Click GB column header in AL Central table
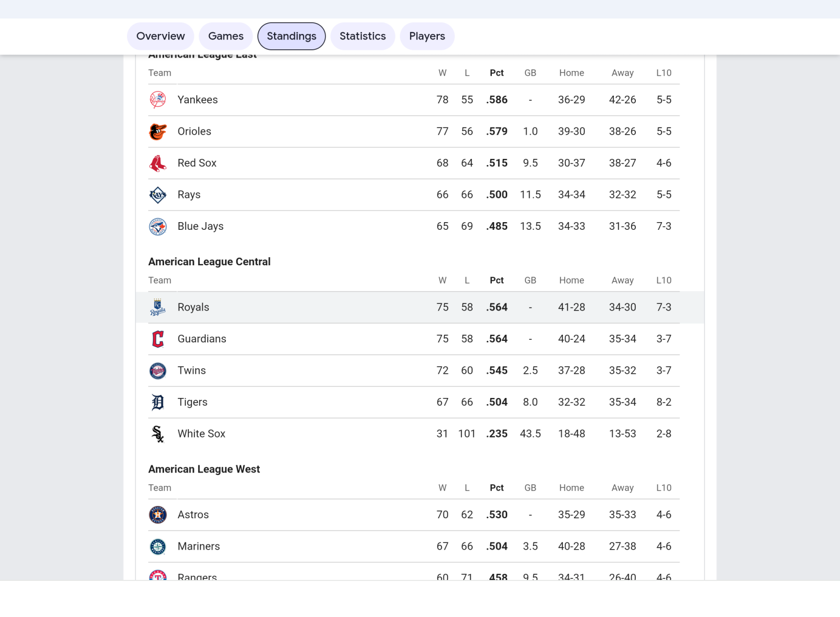 [x=530, y=280]
